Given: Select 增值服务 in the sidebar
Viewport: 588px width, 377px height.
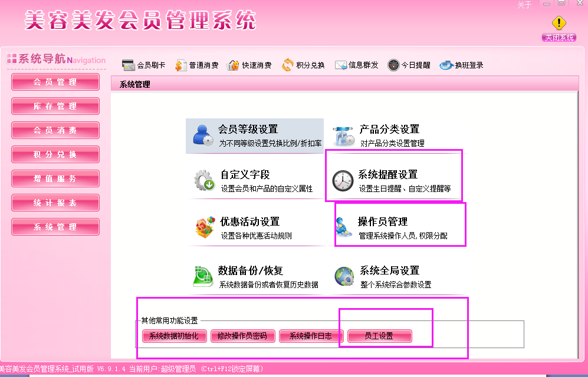Looking at the screenshot, I should (x=55, y=178).
